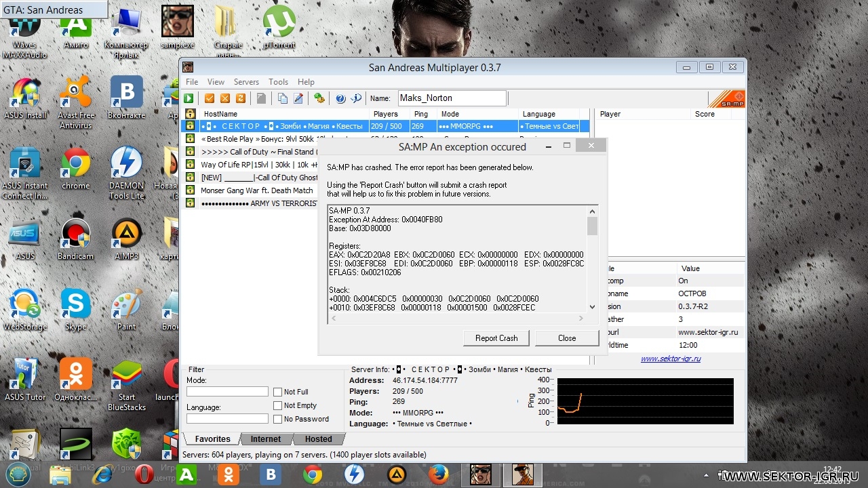
Task: Sort the list by the Players column header
Action: point(390,114)
